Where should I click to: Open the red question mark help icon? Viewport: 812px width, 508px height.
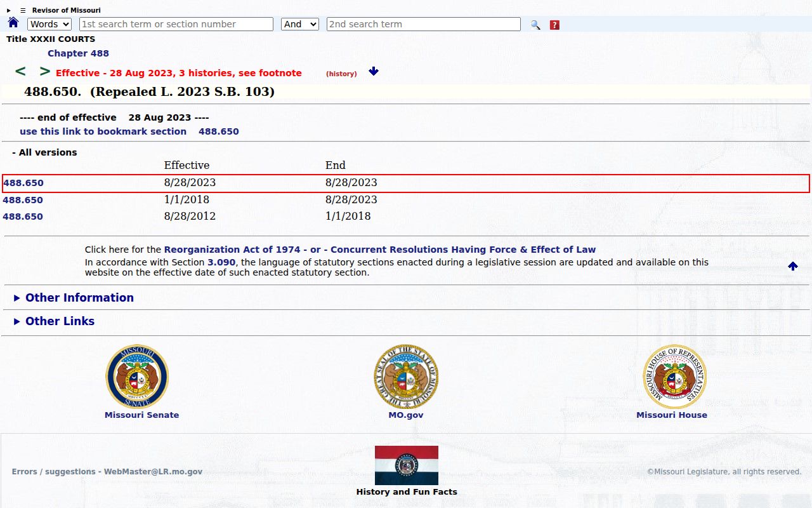pyautogui.click(x=554, y=25)
